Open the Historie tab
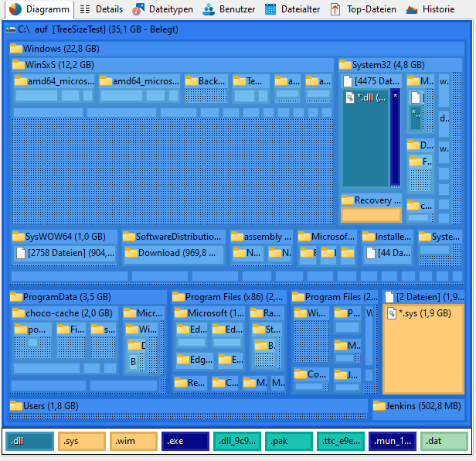The image size is (476, 461). 430,9
